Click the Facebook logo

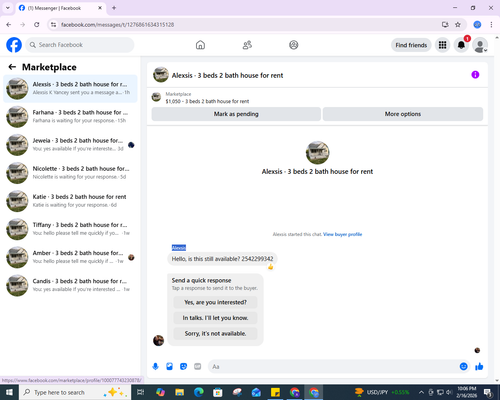[x=14, y=45]
